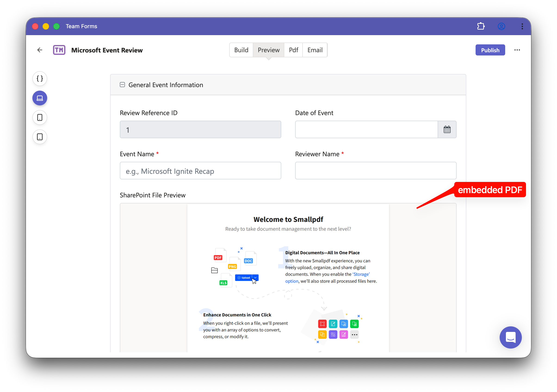This screenshot has height=392, width=557.
Task: Click the TM form logo
Action: pyautogui.click(x=59, y=50)
